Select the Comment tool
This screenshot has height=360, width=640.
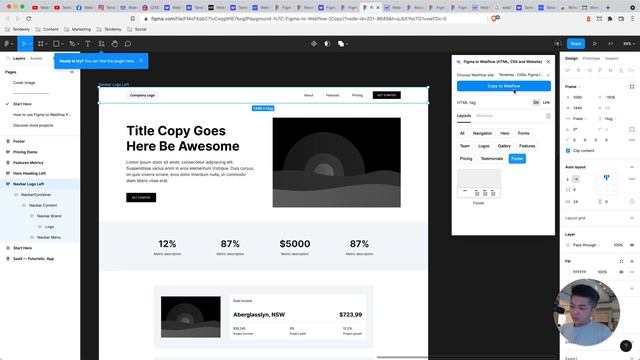pyautogui.click(x=128, y=44)
